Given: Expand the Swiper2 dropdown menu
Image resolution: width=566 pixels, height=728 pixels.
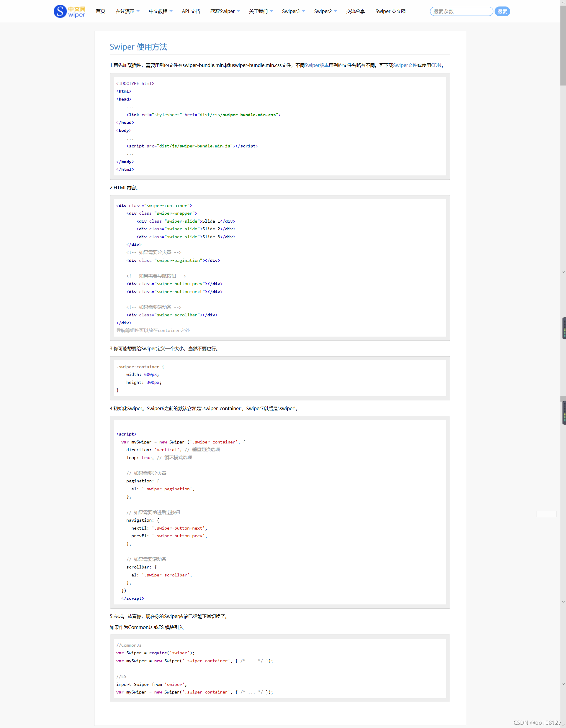Looking at the screenshot, I should [x=325, y=11].
